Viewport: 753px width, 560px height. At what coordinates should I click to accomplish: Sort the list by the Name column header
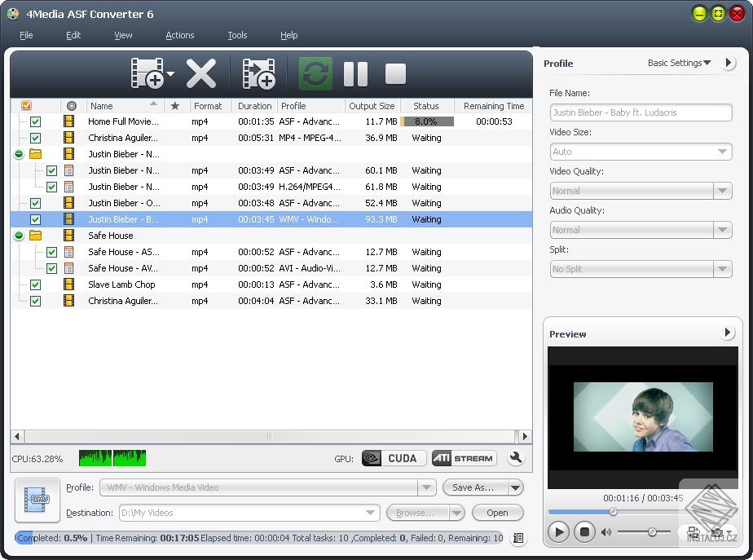coord(125,106)
